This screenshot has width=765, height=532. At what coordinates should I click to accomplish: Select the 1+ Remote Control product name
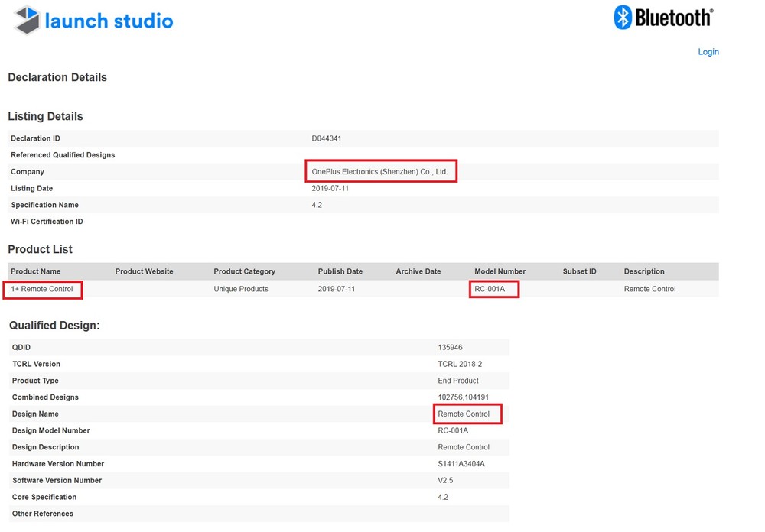pos(42,289)
